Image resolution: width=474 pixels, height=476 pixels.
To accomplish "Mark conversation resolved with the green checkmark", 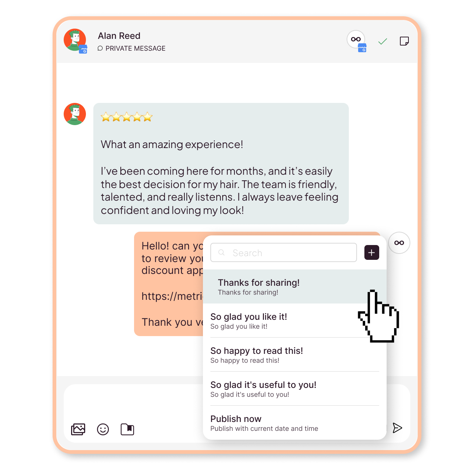I will [383, 41].
